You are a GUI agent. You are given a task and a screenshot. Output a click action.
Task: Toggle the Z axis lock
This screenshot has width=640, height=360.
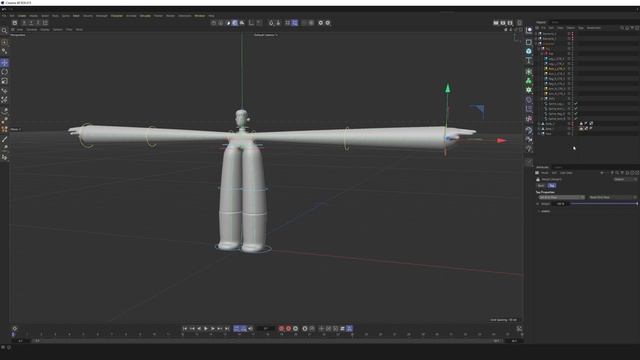click(x=38, y=23)
